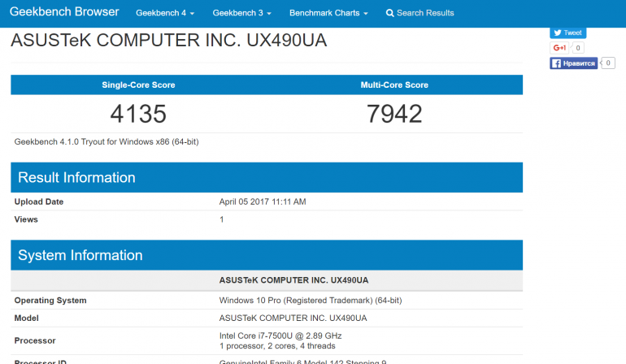Select the Views count value 1
626x364 pixels.
click(222, 219)
